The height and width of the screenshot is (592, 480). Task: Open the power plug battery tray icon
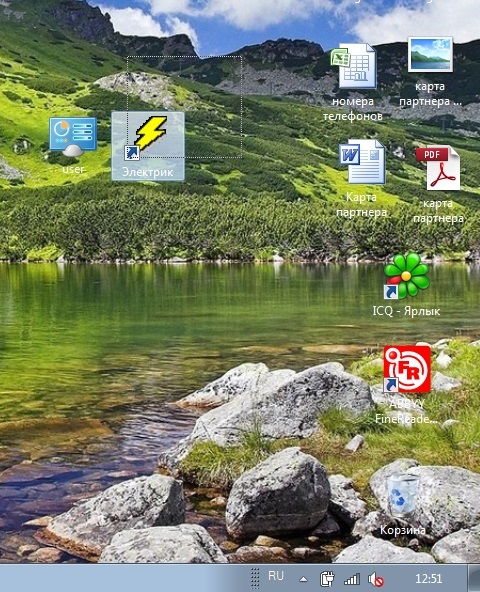pos(327,579)
